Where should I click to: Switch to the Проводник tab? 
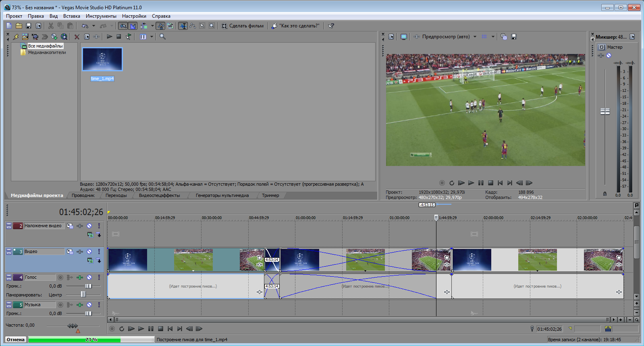[x=83, y=195]
